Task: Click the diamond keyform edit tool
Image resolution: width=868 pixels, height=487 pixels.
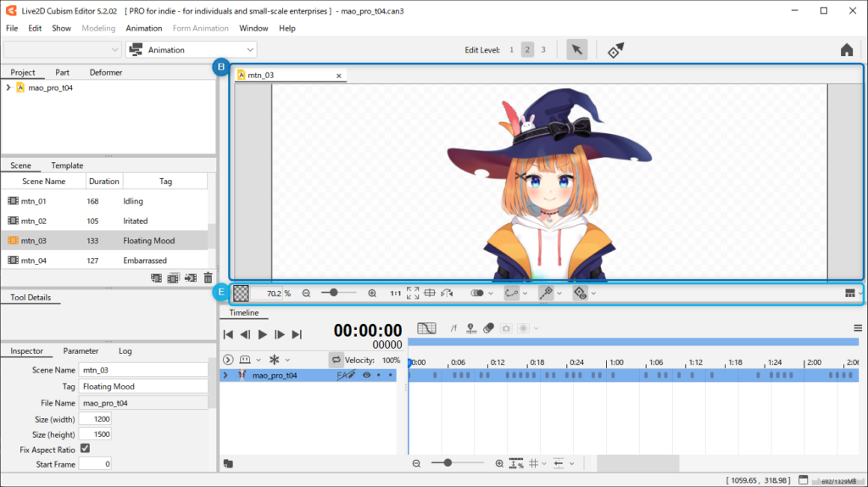Action: 615,50
